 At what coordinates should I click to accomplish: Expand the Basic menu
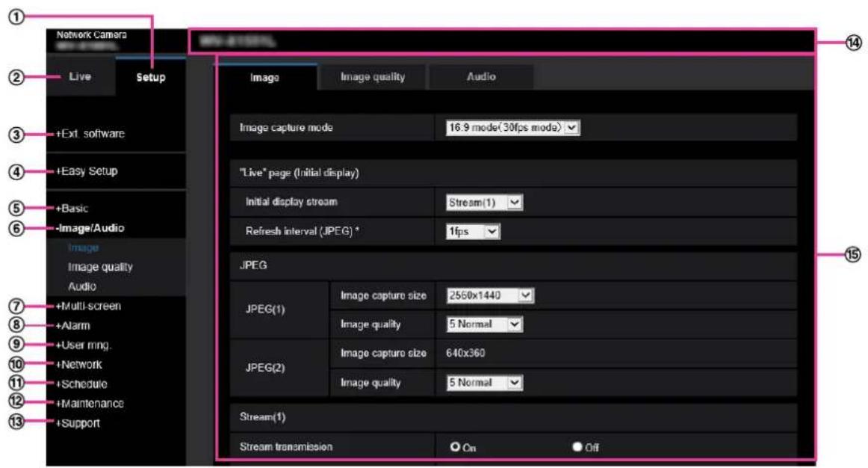point(72,209)
